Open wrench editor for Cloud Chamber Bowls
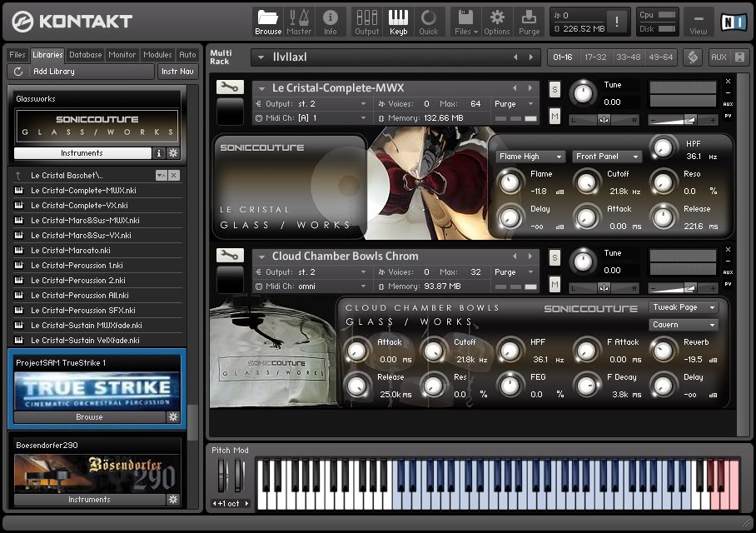756x533 pixels. 230,255
